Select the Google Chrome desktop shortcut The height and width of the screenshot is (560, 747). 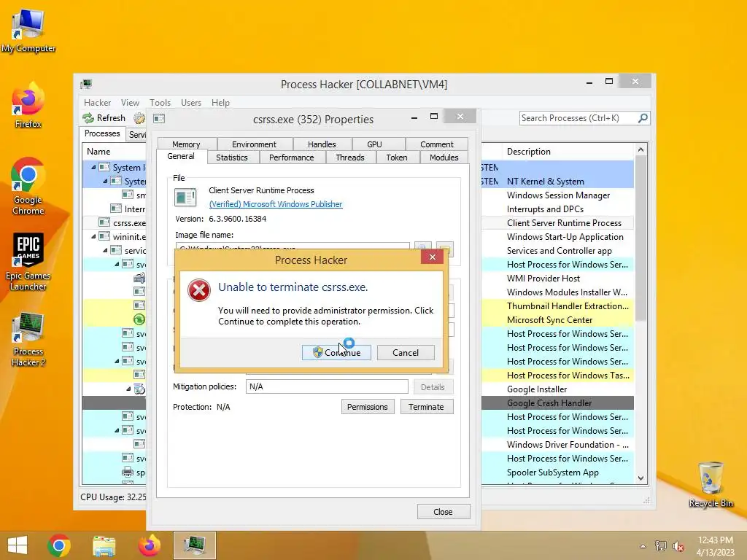click(28, 186)
